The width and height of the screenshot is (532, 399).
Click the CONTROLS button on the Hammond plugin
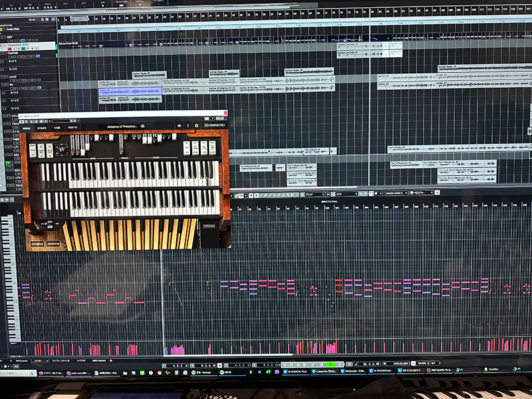(x=37, y=243)
